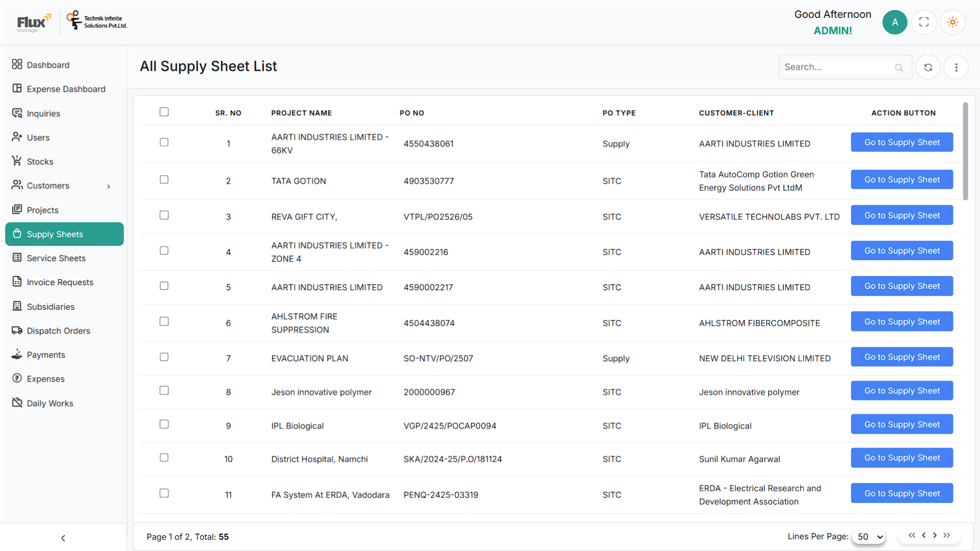Open Dispatch Orders menu item
Viewport: 980px width, 551px height.
point(64,331)
